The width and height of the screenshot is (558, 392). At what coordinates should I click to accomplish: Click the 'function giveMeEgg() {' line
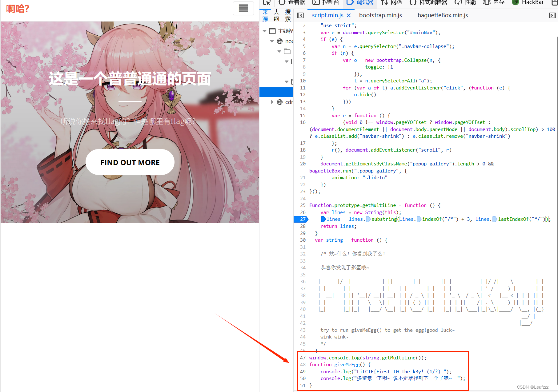340,365
